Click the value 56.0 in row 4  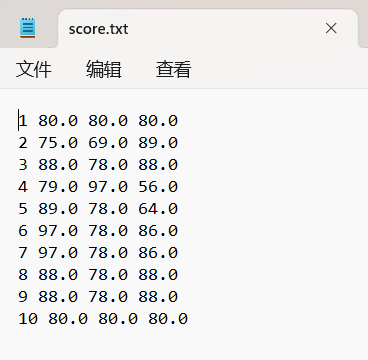pos(158,187)
